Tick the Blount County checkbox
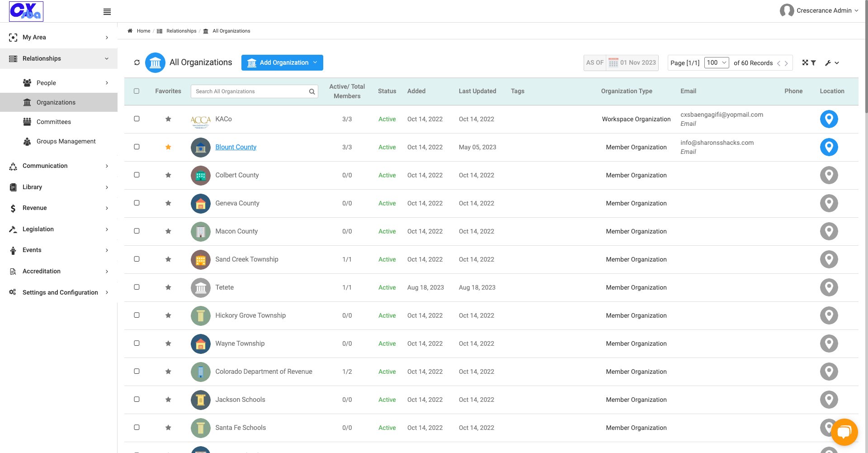Screen dimensions: 868x453 tap(137, 147)
